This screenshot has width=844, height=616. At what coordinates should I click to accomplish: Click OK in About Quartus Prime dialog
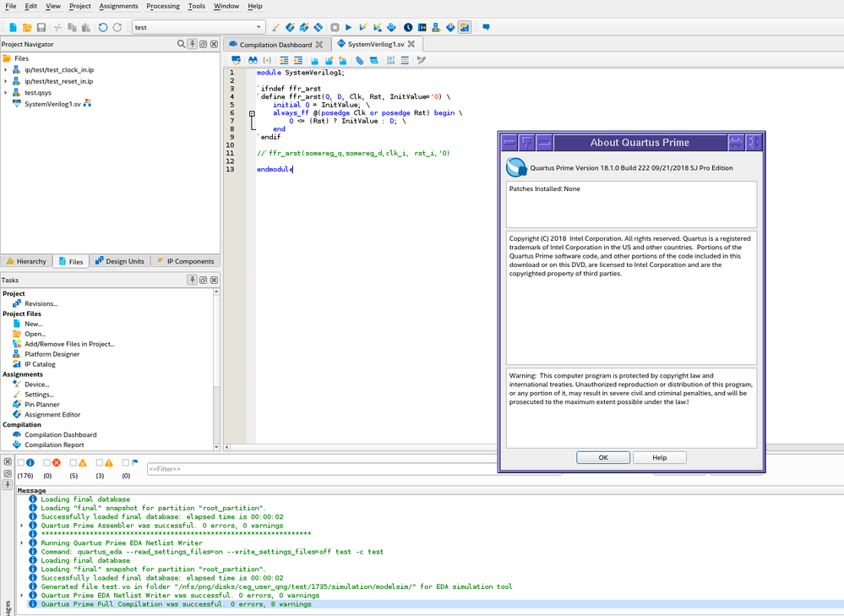pos(603,457)
